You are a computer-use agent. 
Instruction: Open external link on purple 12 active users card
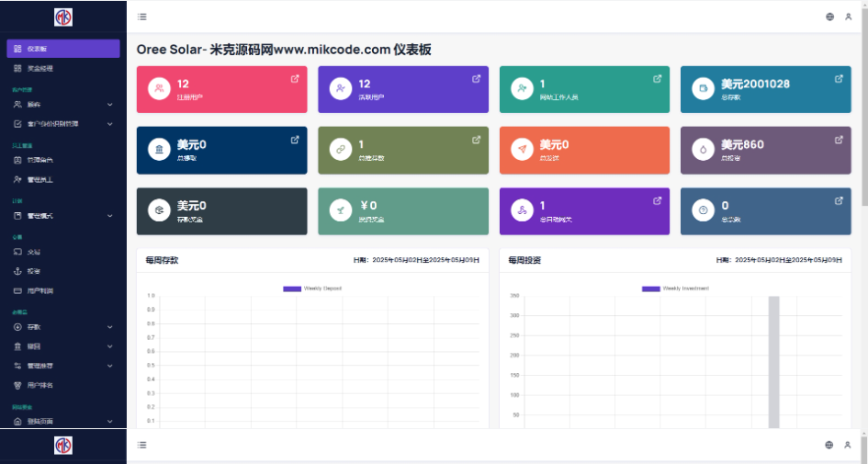[x=476, y=79]
